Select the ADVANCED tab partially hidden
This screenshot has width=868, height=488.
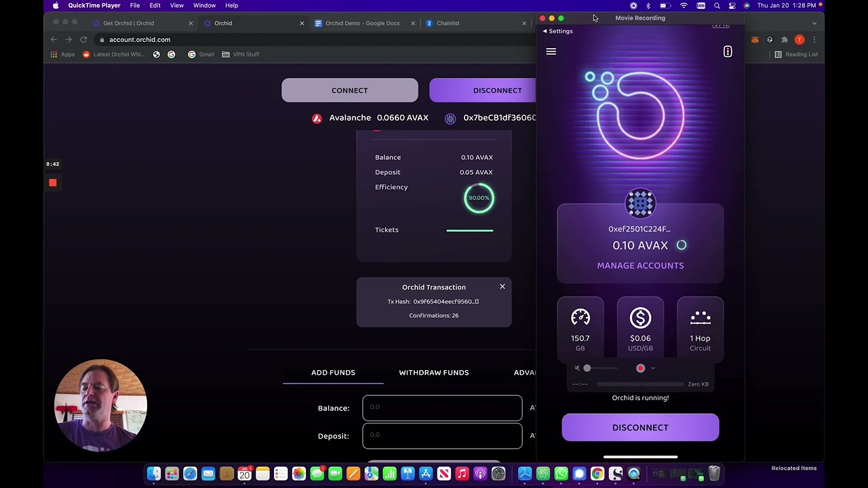[525, 373]
